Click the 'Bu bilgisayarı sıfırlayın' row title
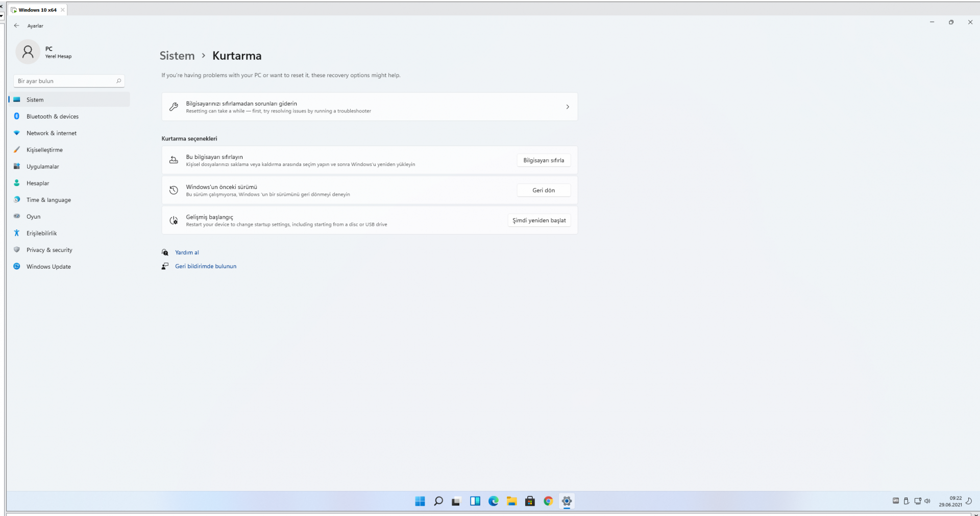This screenshot has width=980, height=516. [214, 157]
